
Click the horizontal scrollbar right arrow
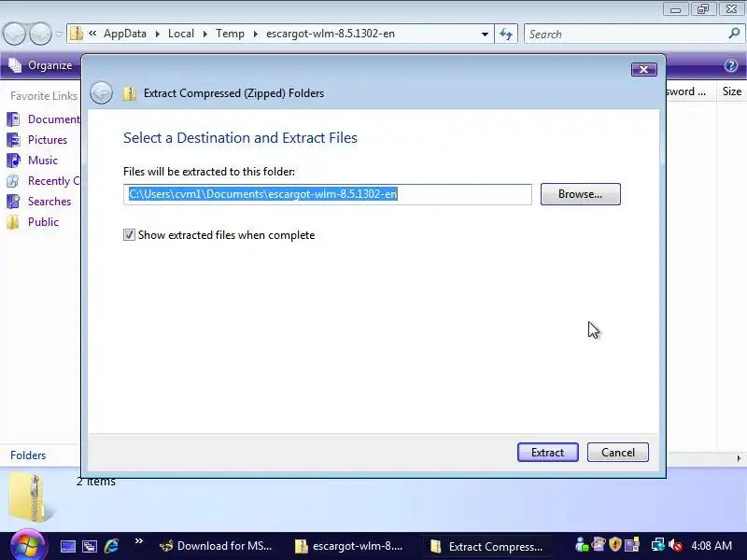(x=739, y=458)
